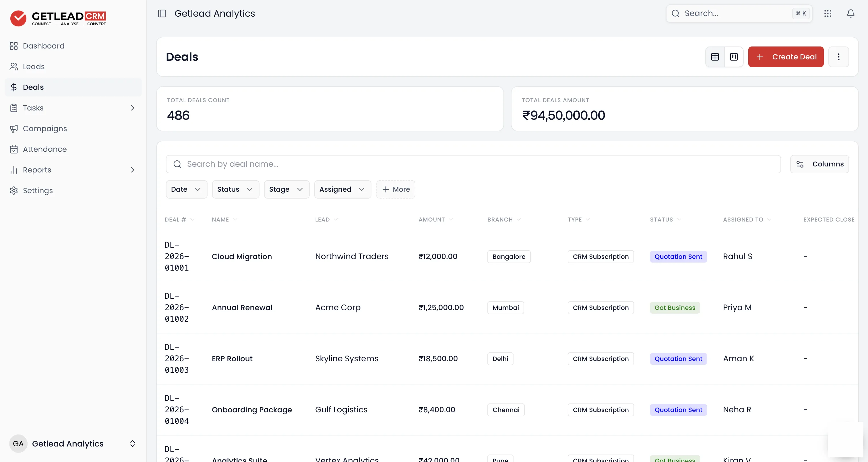Open the apps grid icon
The height and width of the screenshot is (462, 868).
coord(828,13)
